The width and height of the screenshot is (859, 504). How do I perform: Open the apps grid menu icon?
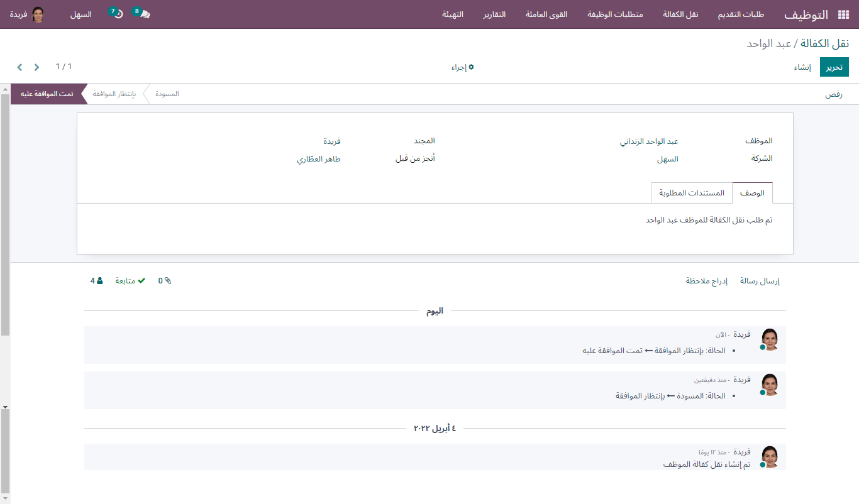click(843, 14)
